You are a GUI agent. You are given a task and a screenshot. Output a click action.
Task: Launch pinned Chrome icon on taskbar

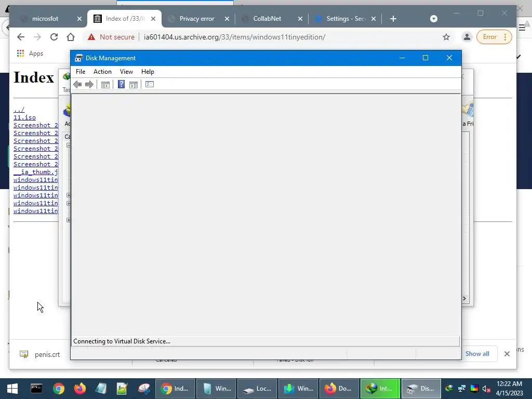58,389
